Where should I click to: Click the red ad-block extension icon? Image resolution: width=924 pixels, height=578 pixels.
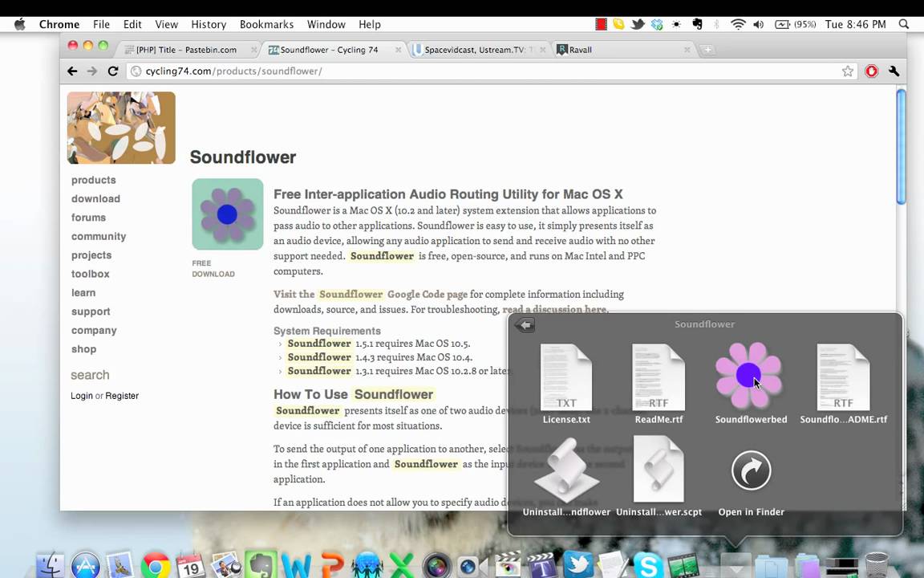(872, 71)
